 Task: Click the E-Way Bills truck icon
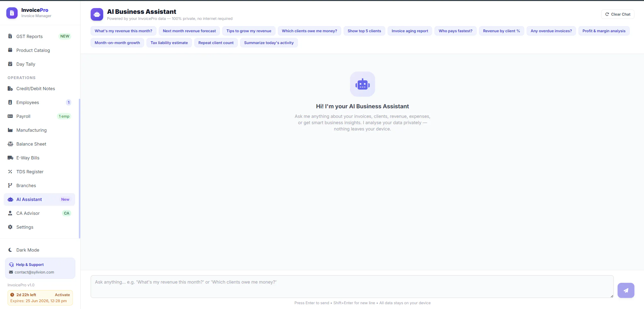10,158
